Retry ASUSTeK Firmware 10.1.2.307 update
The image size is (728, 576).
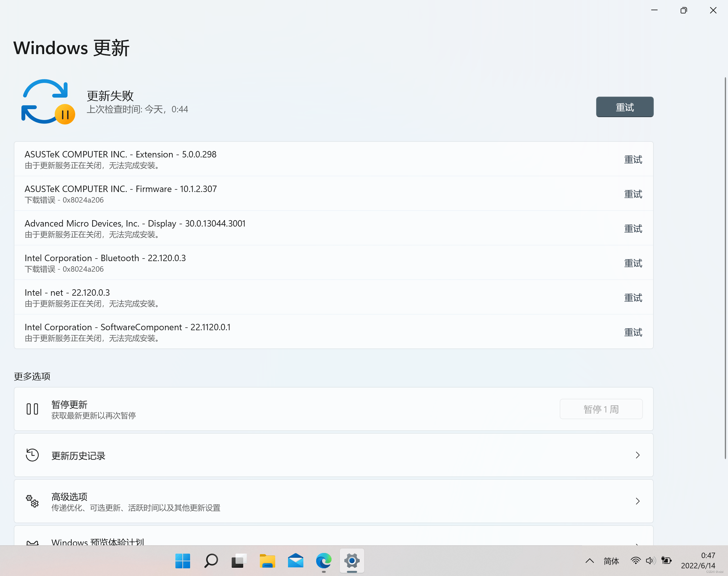[x=633, y=194]
